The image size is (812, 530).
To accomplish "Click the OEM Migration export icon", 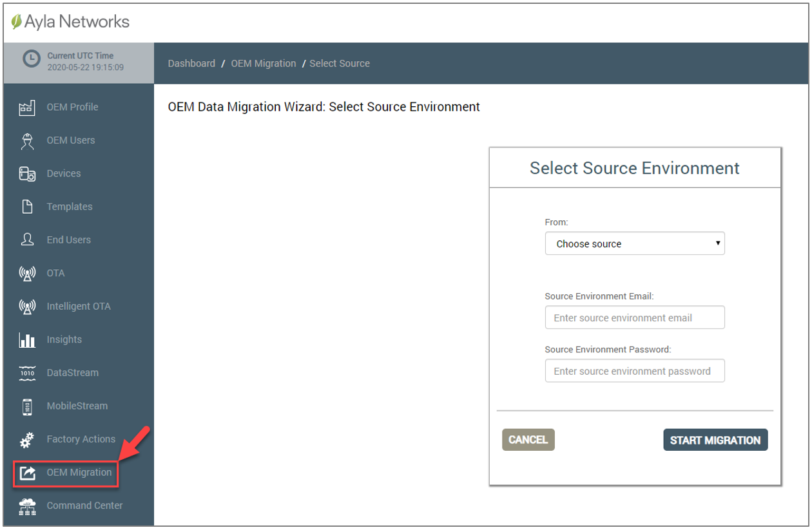I will pyautogui.click(x=27, y=473).
